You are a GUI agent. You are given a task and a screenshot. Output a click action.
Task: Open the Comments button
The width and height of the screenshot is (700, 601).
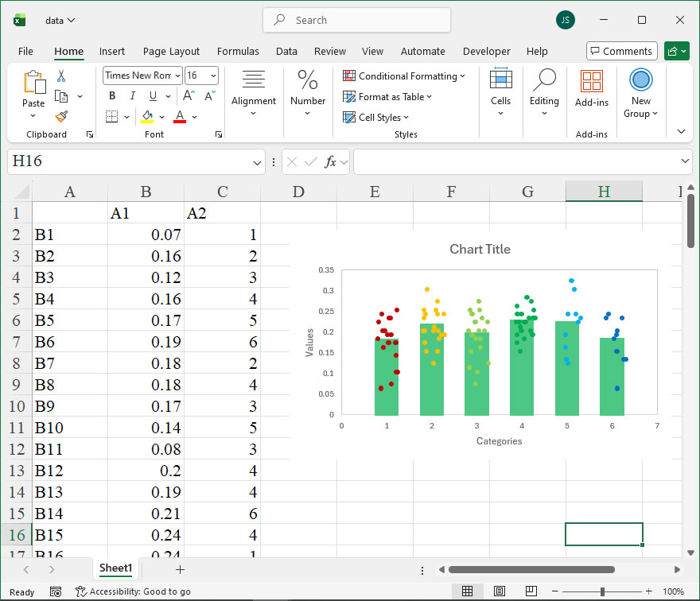click(x=621, y=52)
